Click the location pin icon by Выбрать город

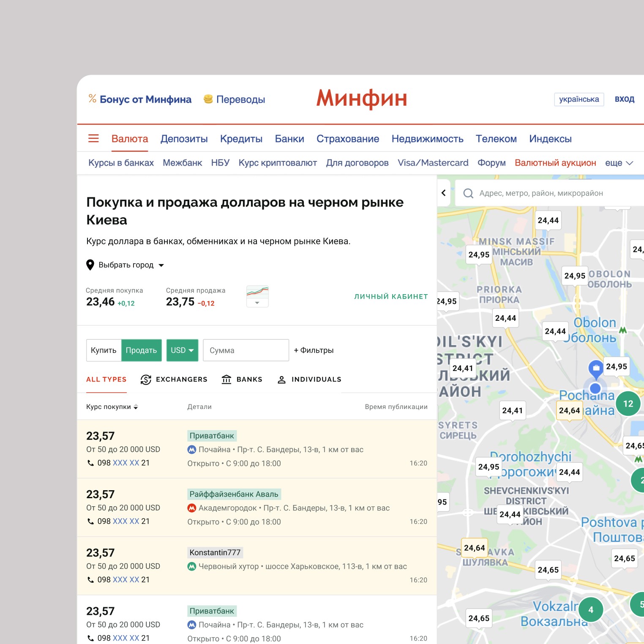coord(90,265)
